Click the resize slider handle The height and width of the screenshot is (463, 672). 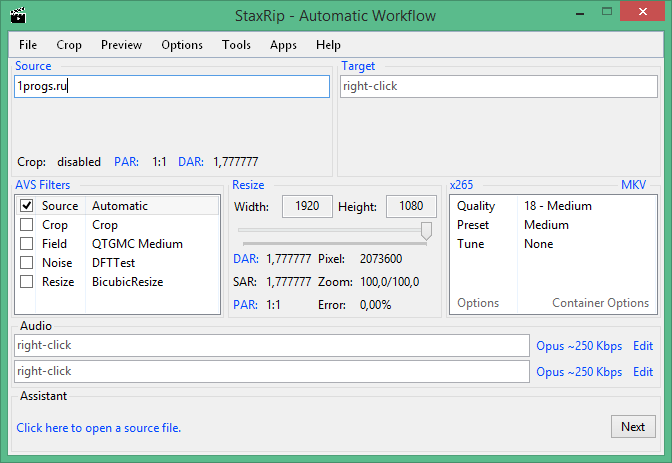426,231
